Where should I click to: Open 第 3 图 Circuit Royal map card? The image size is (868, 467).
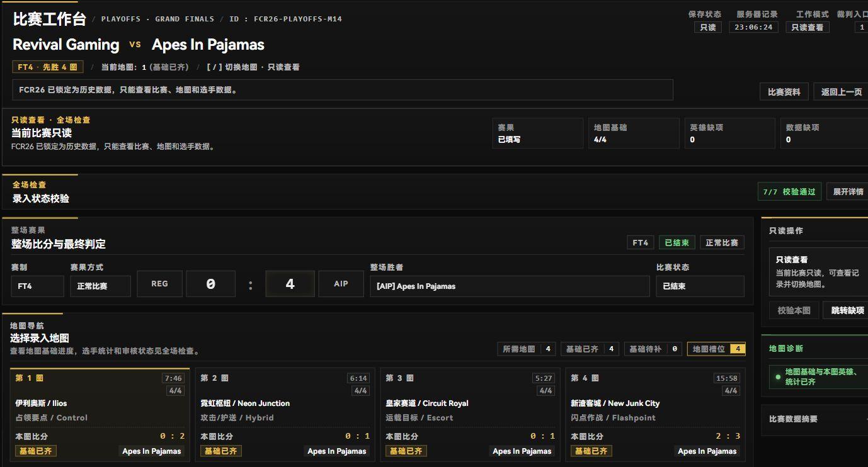coord(470,414)
